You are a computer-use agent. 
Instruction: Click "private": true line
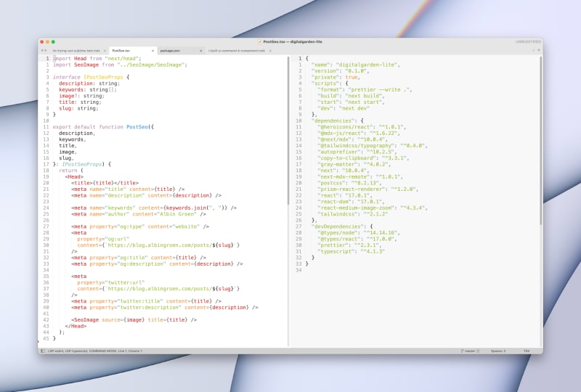[x=336, y=77]
